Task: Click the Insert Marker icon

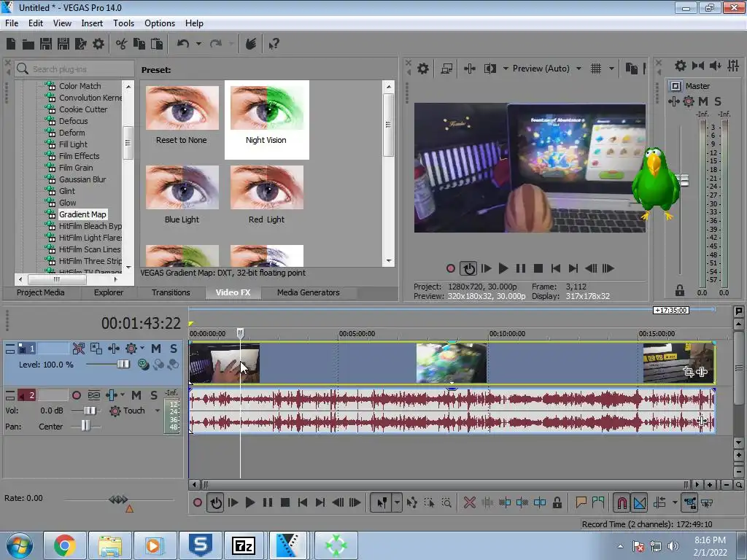Action: pyautogui.click(x=581, y=502)
